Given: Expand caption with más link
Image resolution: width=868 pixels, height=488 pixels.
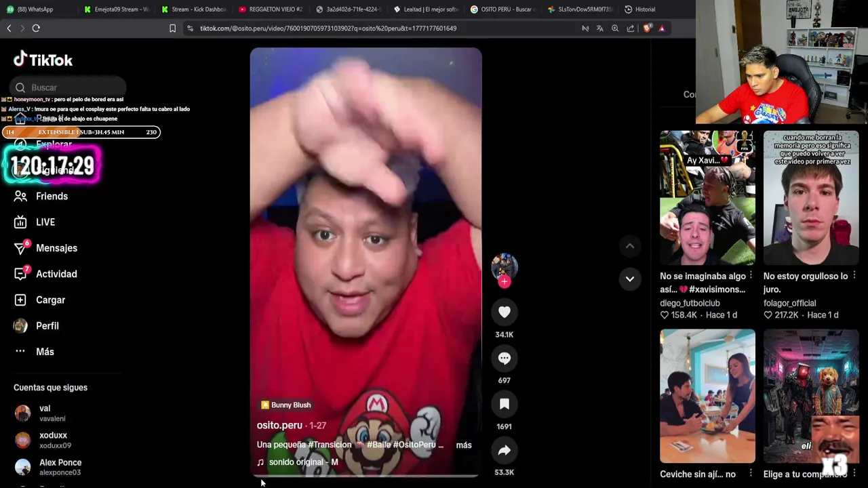Looking at the screenshot, I should click(464, 445).
